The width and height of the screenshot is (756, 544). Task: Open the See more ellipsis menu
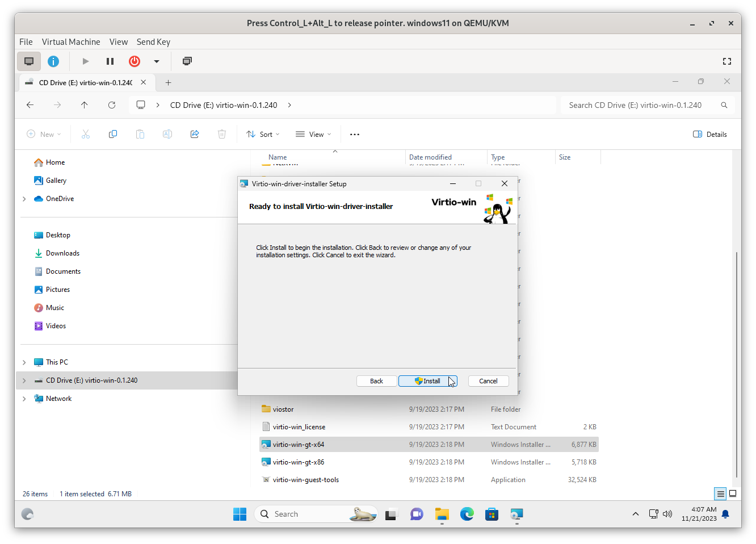[355, 135]
